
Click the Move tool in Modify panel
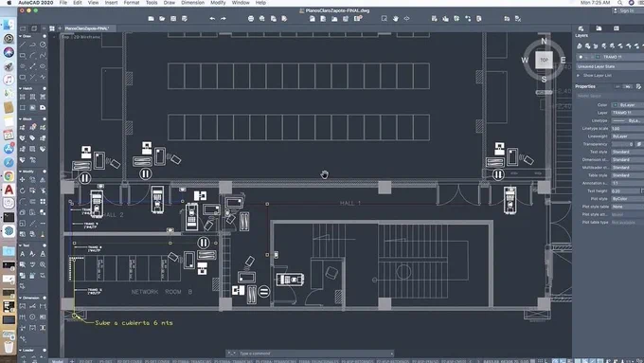23,180
